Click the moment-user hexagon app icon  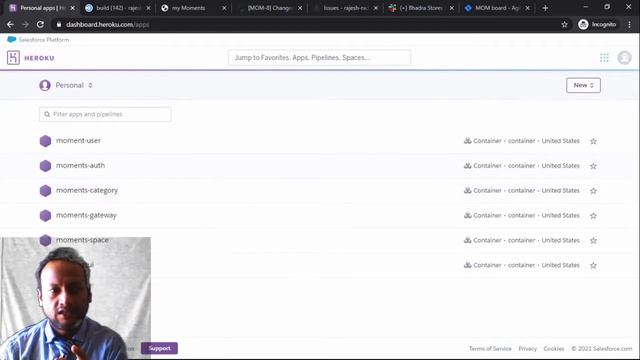[x=45, y=141]
